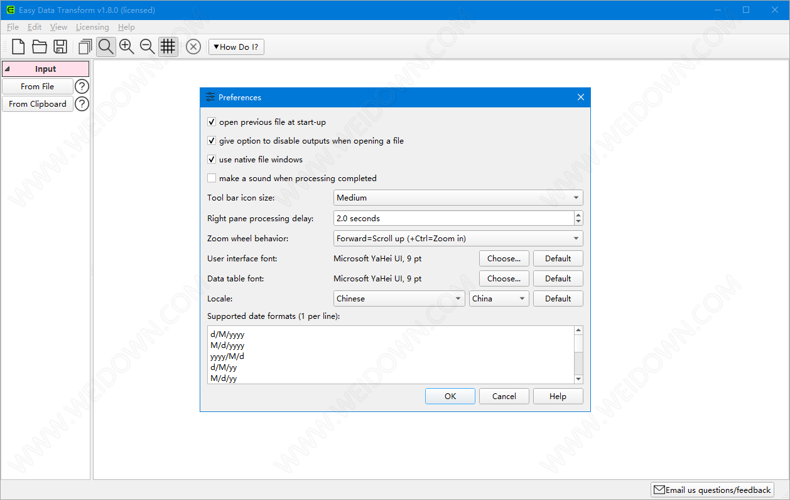Decrease right pane processing delay

coord(578,222)
